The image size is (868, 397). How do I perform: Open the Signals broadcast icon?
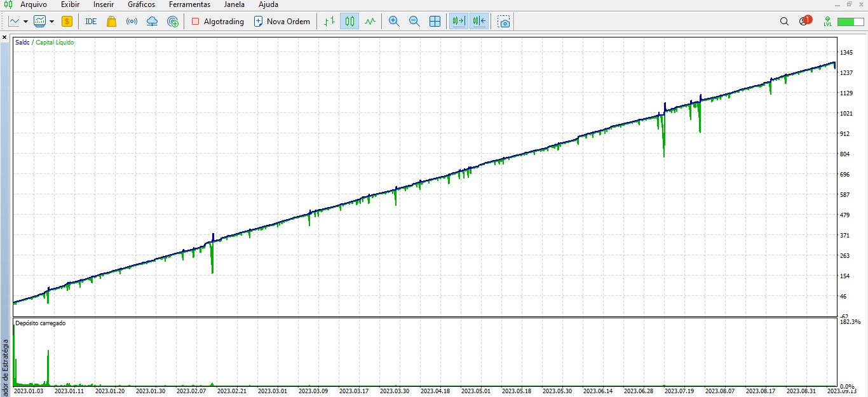click(132, 21)
